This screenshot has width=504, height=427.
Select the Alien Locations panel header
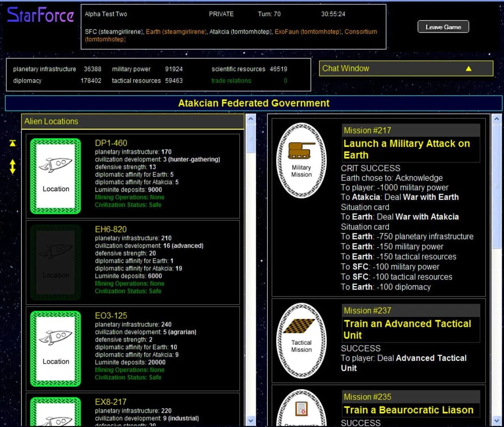click(51, 121)
